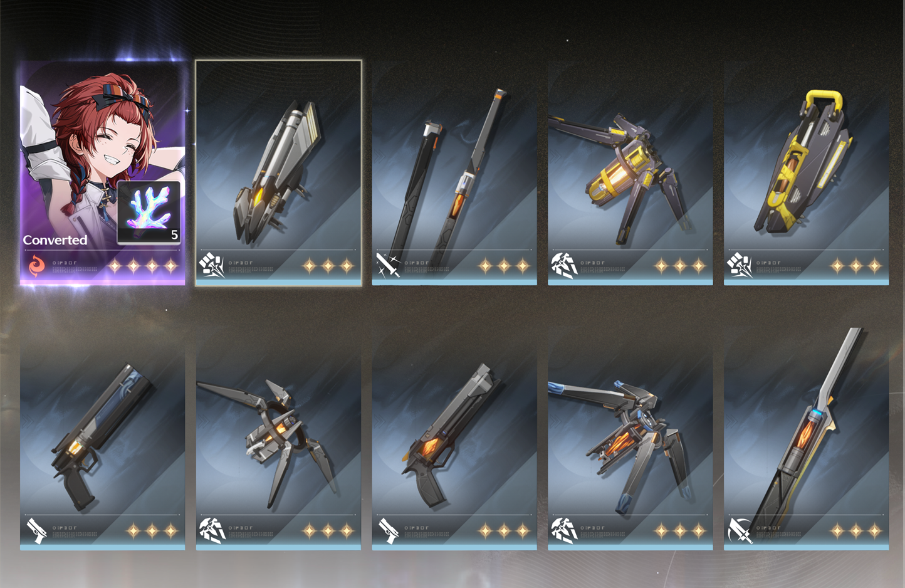
Task: Open the yellow canister rectifier weapon card
Action: pos(630,173)
